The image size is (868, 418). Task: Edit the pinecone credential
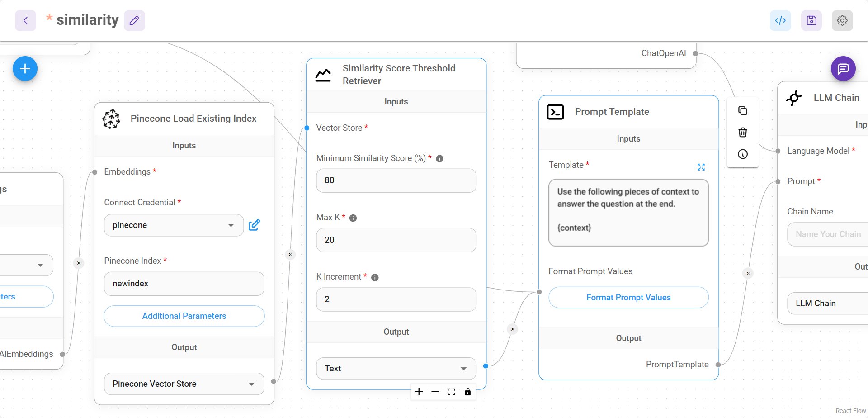(x=255, y=225)
